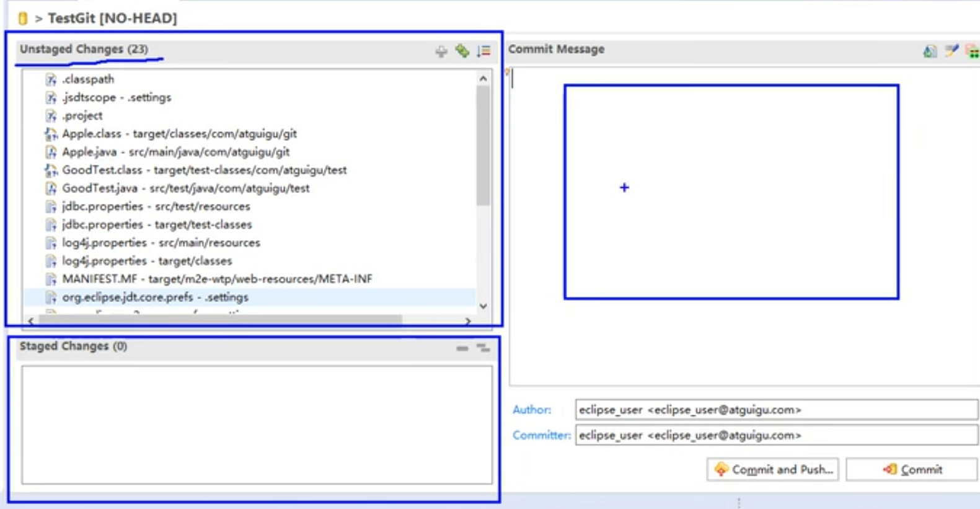Click the Commit button

pyautogui.click(x=912, y=469)
